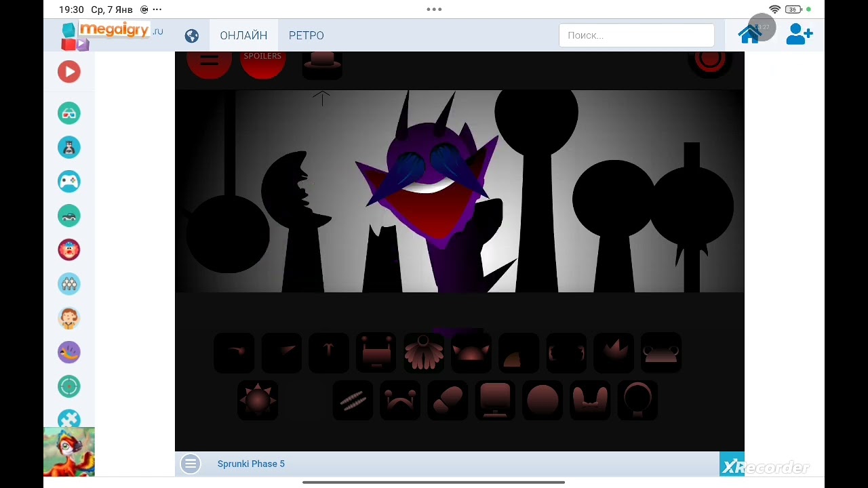Select the sad antenna face sound icon

[400, 400]
